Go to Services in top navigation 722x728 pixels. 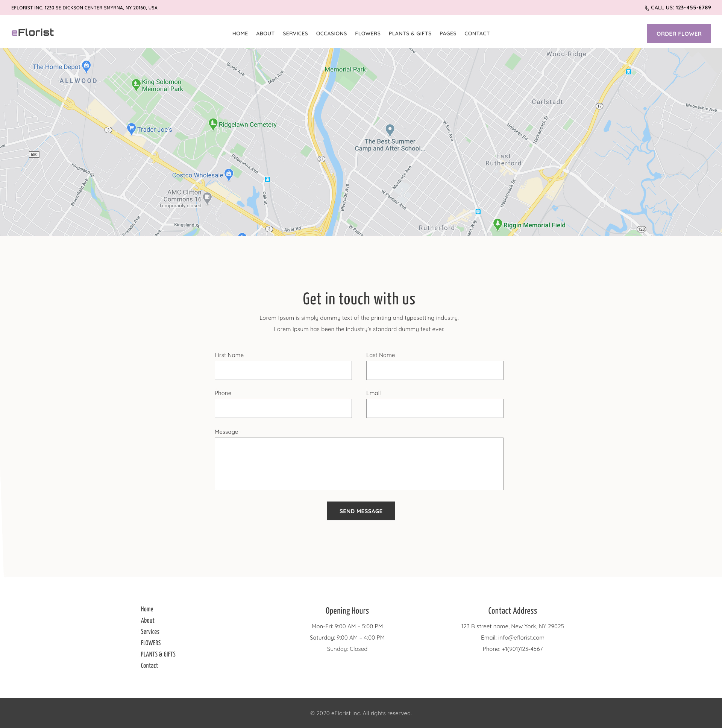pyautogui.click(x=295, y=33)
